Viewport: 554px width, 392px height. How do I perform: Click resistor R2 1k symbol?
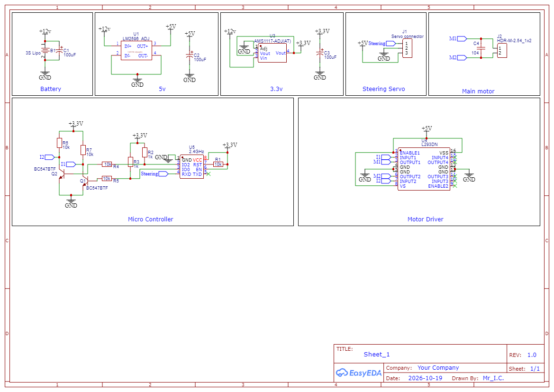pyautogui.click(x=145, y=152)
